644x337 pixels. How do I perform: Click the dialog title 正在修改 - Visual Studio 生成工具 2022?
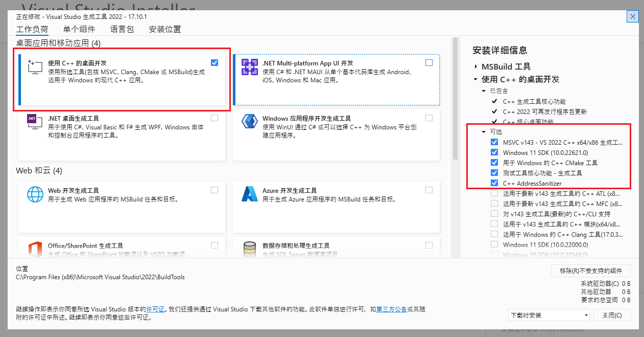[x=81, y=16]
